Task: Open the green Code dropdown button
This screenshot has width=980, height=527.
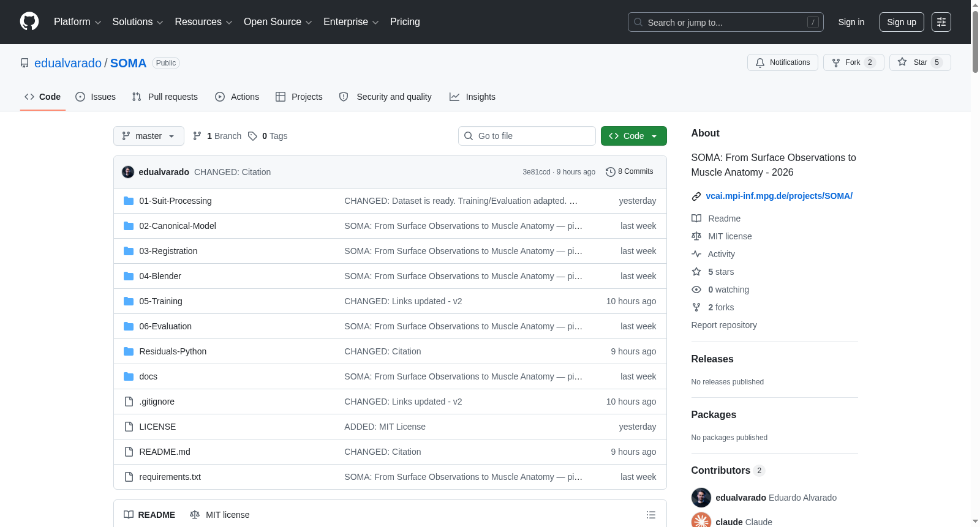Action: coord(634,136)
